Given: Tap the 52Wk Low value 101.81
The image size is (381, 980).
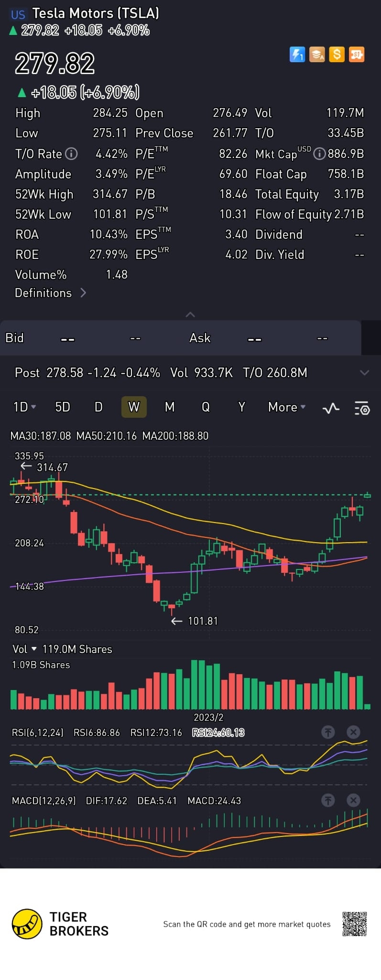Looking at the screenshot, I should tap(110, 214).
